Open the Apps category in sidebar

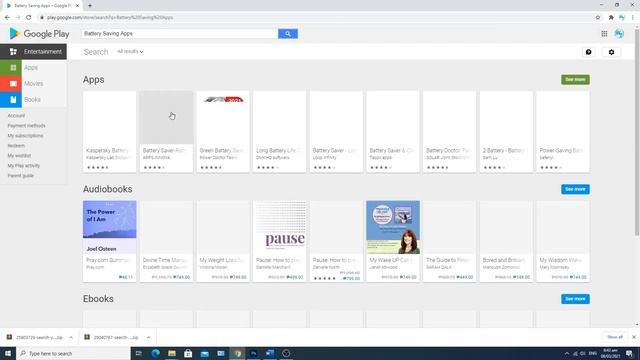[31, 68]
